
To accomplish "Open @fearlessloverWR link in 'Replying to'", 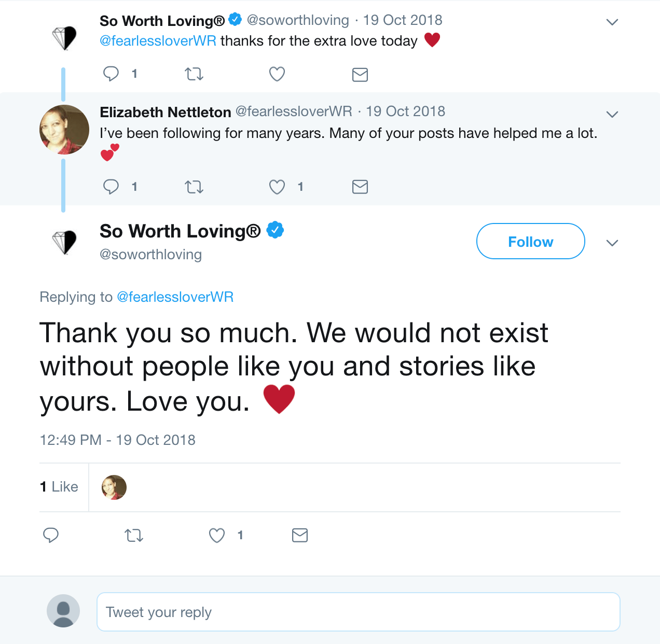I will tap(175, 297).
